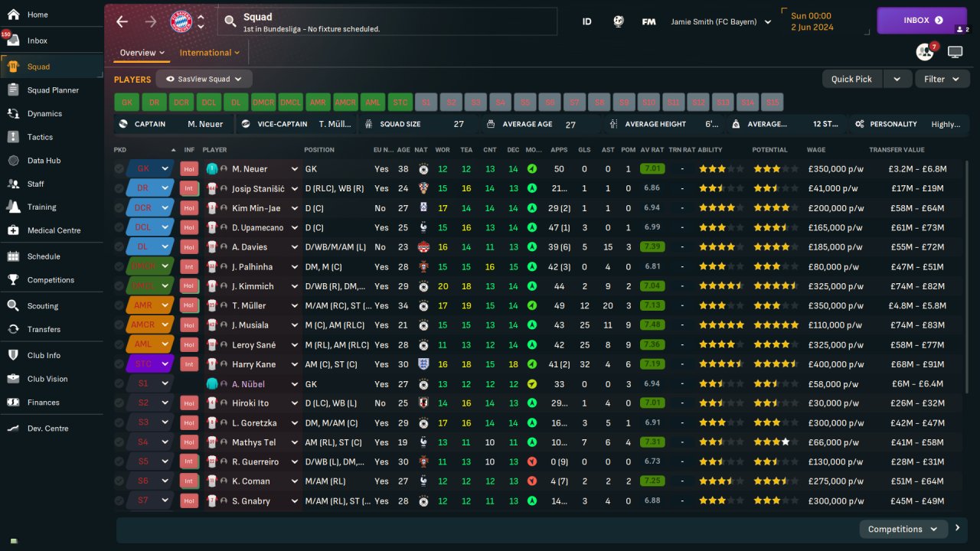Toggle the pick tick for A. Davies
980x551 pixels.
point(119,247)
